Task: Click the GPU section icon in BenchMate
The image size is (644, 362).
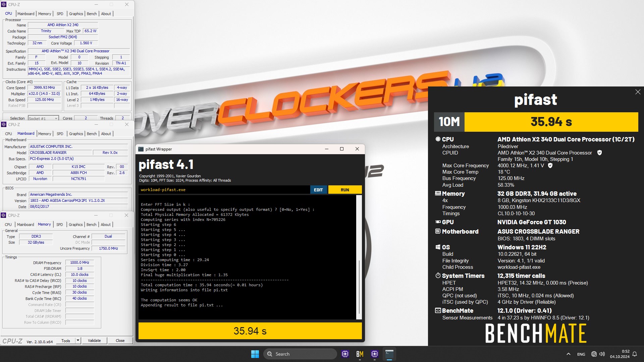Action: tap(438, 222)
